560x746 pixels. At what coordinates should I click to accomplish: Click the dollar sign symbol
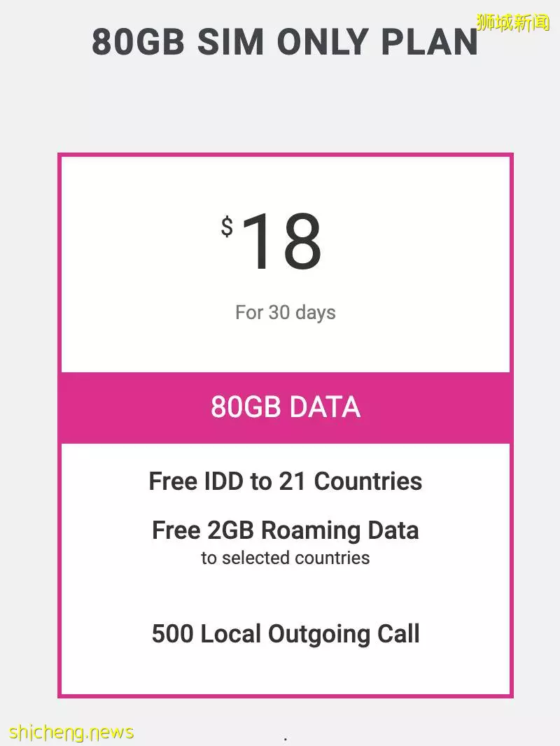coord(227,227)
